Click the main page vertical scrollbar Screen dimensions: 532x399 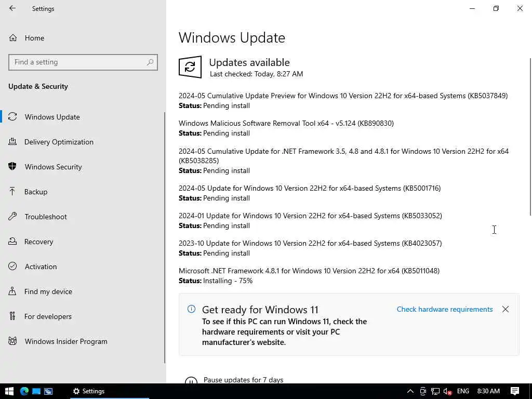[x=530, y=137]
